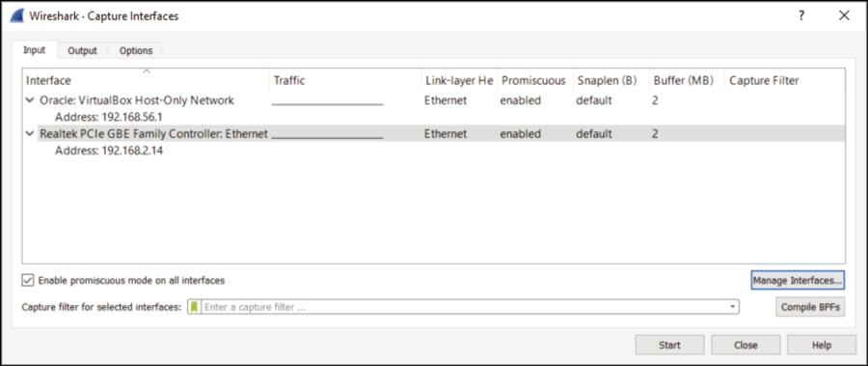868x366 pixels.
Task: Disable promiscuous mode on all interfaces checkbox
Action: tap(28, 280)
